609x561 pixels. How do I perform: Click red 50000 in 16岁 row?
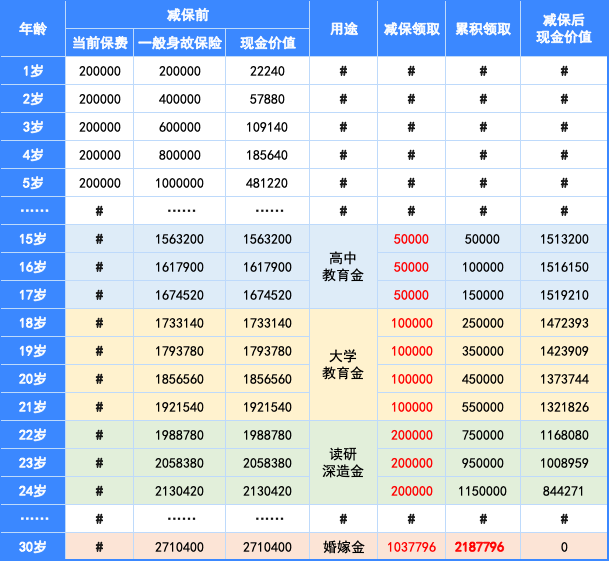[x=411, y=267]
